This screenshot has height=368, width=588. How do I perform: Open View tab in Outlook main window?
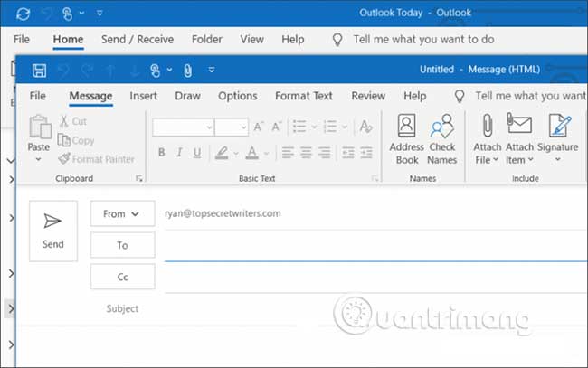pyautogui.click(x=251, y=40)
